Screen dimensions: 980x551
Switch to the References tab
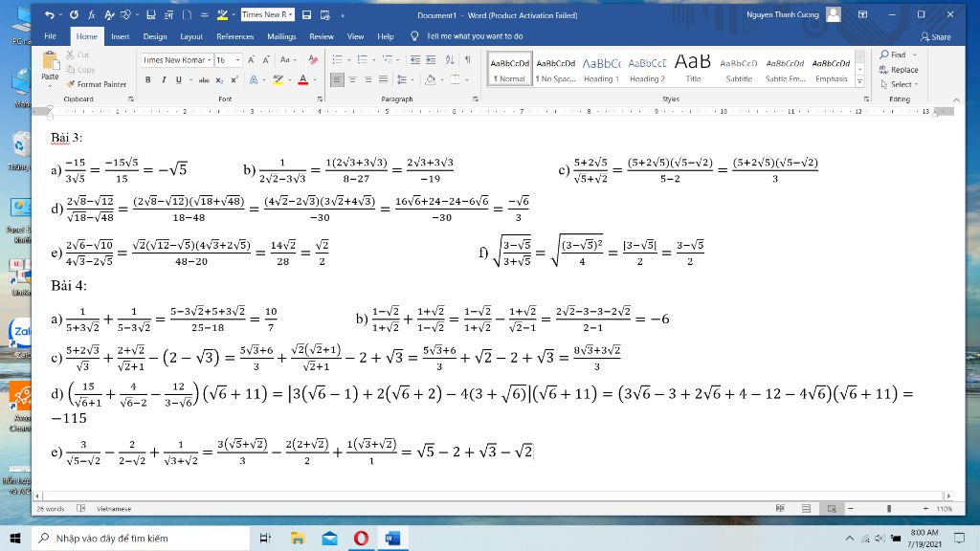(235, 36)
